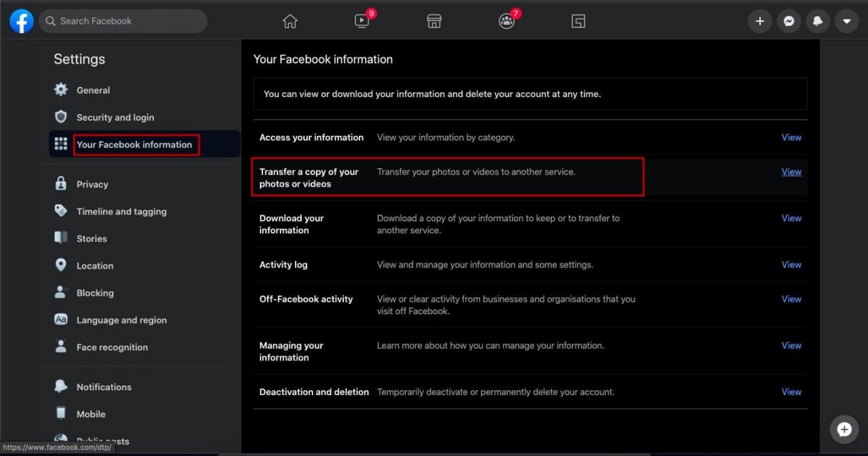
Task: Open Language and region settings
Action: point(121,320)
